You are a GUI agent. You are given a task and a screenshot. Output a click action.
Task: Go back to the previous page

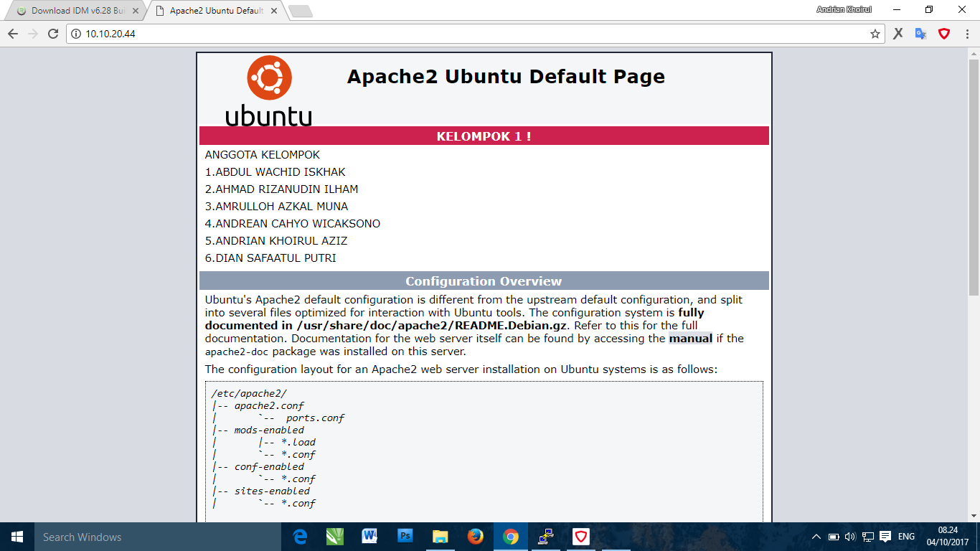click(x=13, y=34)
